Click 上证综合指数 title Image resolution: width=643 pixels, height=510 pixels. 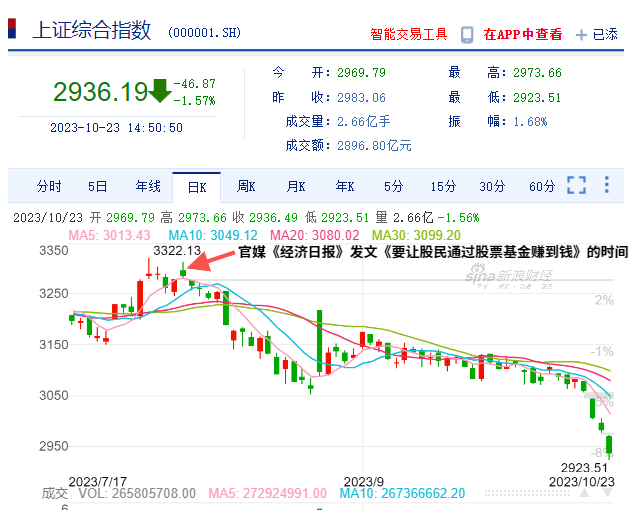[92, 30]
